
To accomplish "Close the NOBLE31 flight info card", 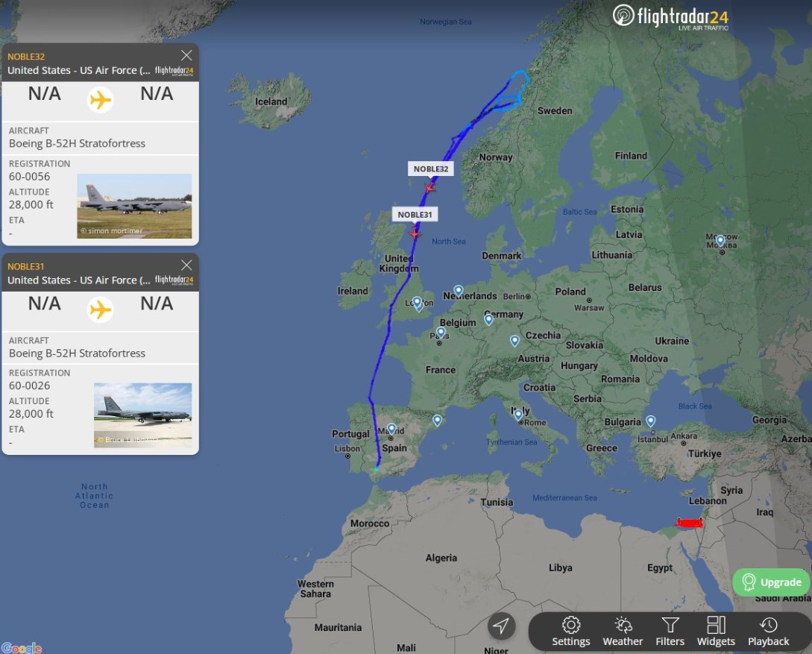I will [x=186, y=265].
